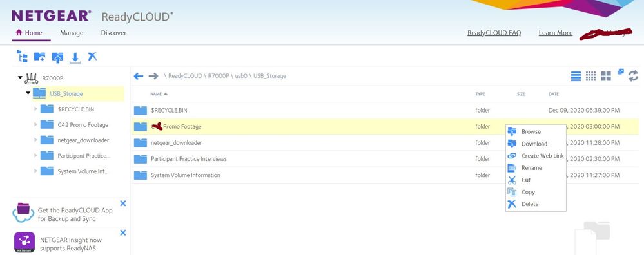Collapse the USB_Storage tree node
Viewport: 644px width, 255px height.
coord(28,93)
